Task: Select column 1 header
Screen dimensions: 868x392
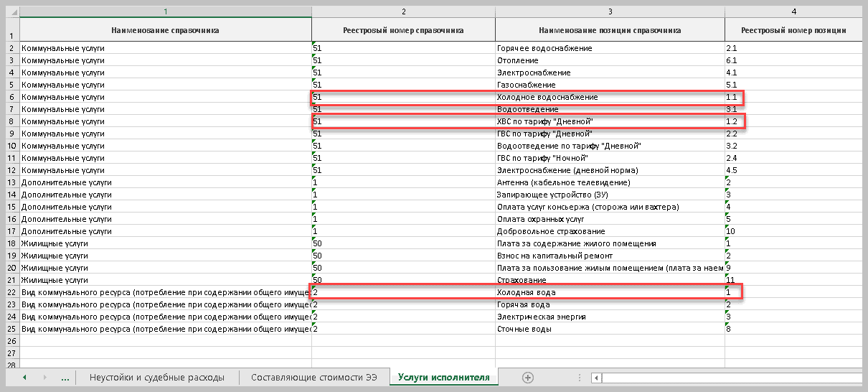Action: (x=165, y=12)
